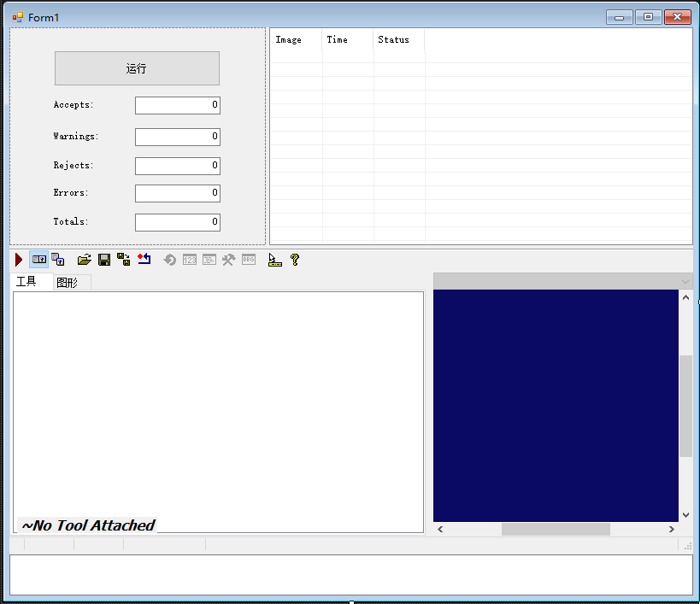This screenshot has width=700, height=604.
Task: Open a file with the folder icon
Action: pyautogui.click(x=85, y=260)
